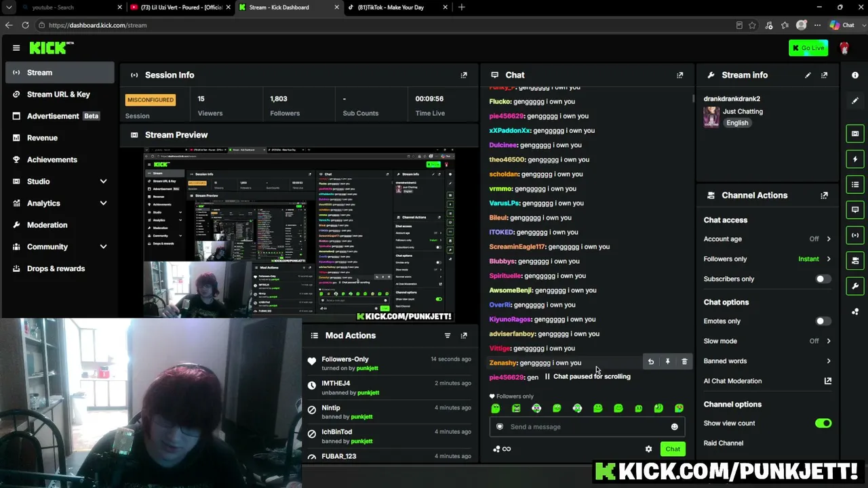Viewport: 868px width, 488px height.
Task: Click the profile avatar in top bar
Action: (x=844, y=48)
